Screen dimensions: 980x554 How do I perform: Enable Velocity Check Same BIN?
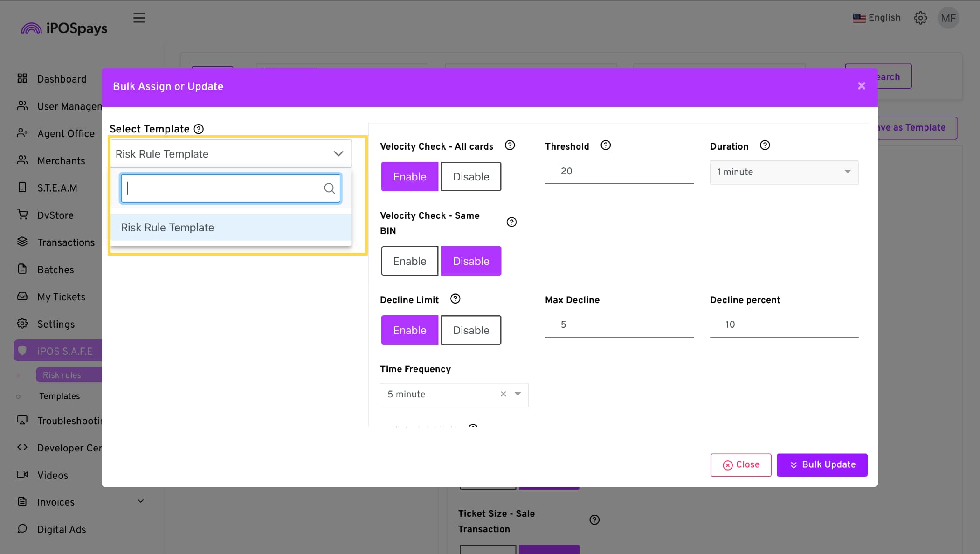pyautogui.click(x=409, y=261)
